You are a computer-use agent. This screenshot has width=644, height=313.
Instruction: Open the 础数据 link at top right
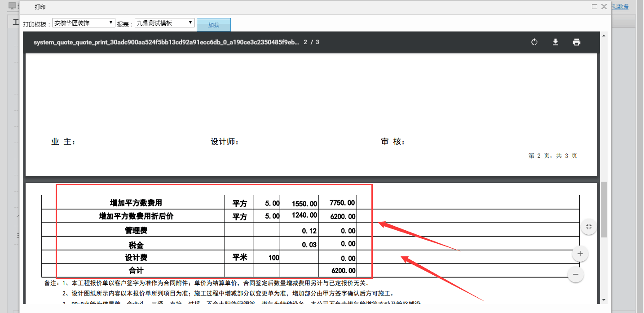(x=620, y=7)
